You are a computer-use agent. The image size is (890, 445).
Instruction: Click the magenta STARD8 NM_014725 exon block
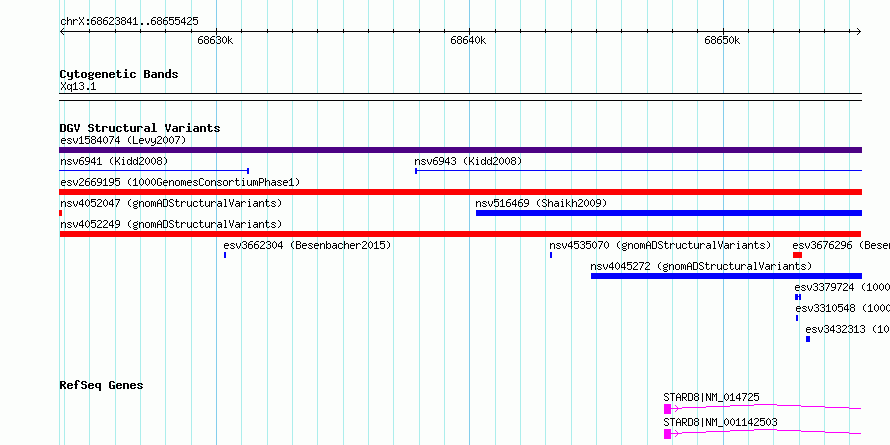(x=667, y=409)
